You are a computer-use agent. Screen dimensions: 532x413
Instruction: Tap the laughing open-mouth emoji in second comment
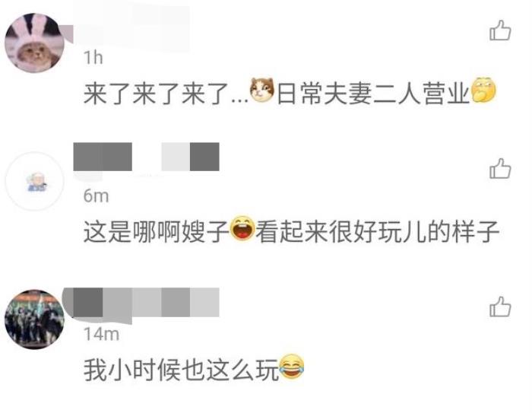coord(242,228)
